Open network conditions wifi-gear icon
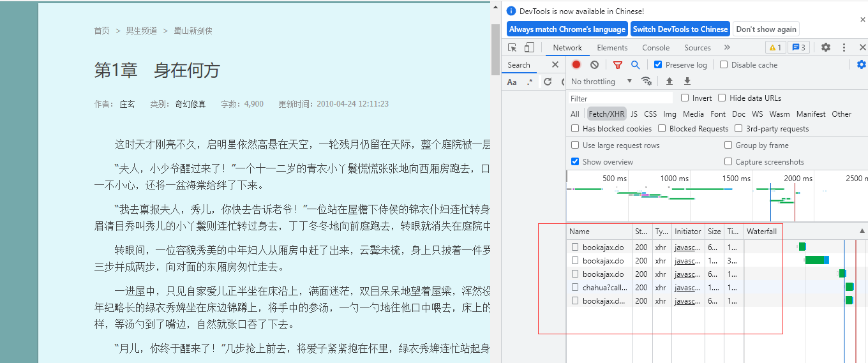This screenshot has height=363, width=868. coord(647,81)
